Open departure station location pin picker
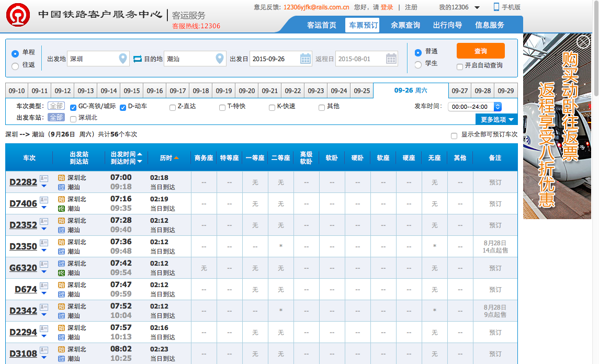This screenshot has height=364, width=599. pos(122,59)
